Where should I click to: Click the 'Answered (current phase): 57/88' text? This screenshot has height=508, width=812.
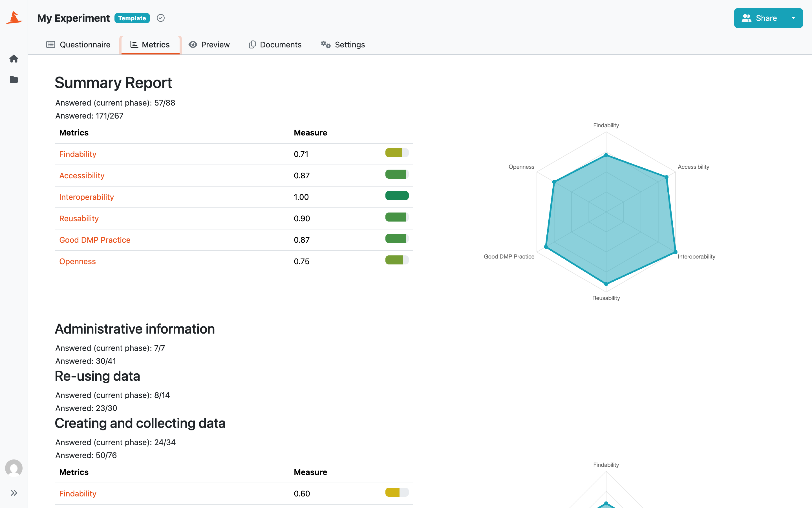pyautogui.click(x=115, y=103)
